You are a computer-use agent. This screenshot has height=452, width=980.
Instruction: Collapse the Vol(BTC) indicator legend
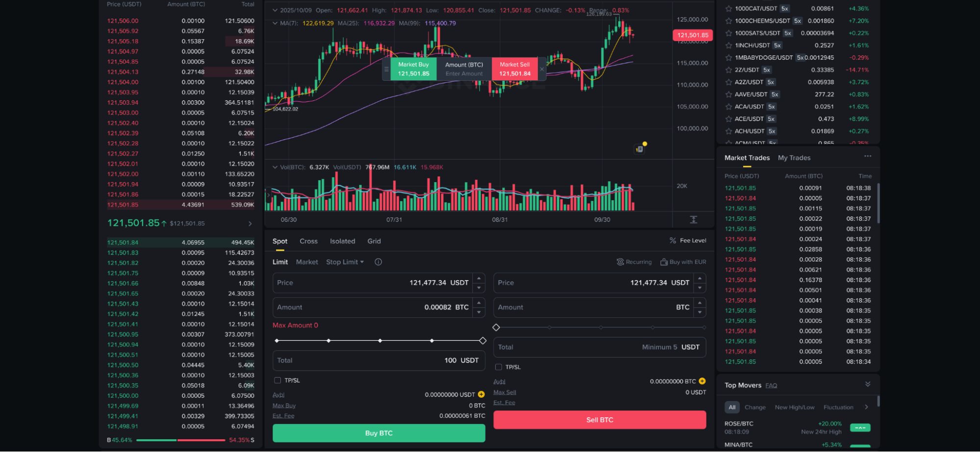(275, 167)
